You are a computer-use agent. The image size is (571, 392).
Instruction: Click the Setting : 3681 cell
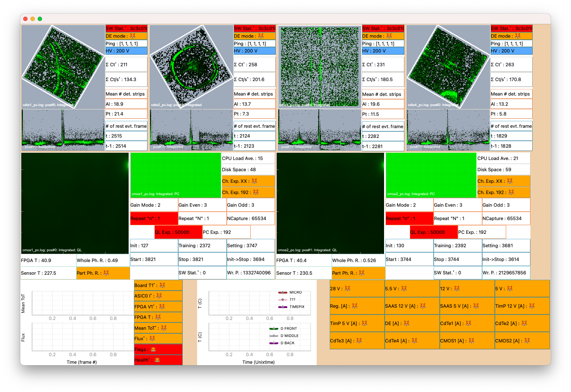coord(506,245)
